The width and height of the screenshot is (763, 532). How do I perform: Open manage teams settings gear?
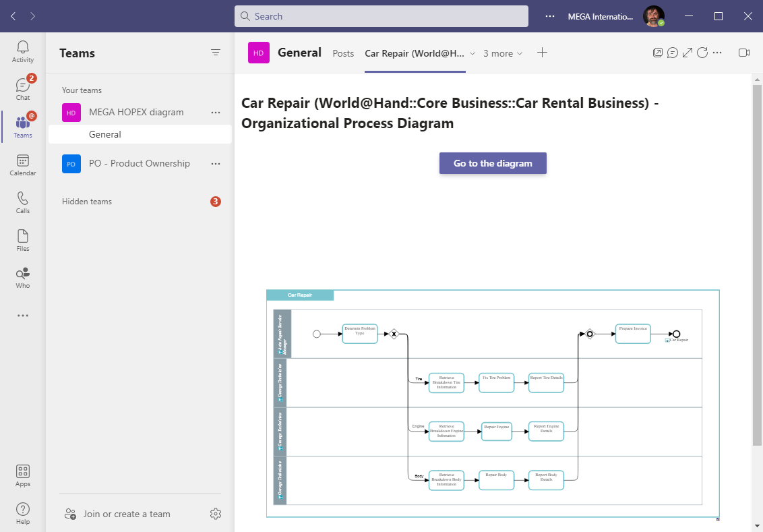[216, 514]
